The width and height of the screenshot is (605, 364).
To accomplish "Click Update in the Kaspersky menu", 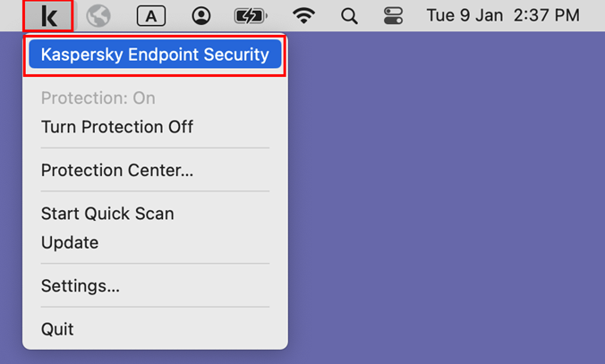I will pyautogui.click(x=70, y=242).
